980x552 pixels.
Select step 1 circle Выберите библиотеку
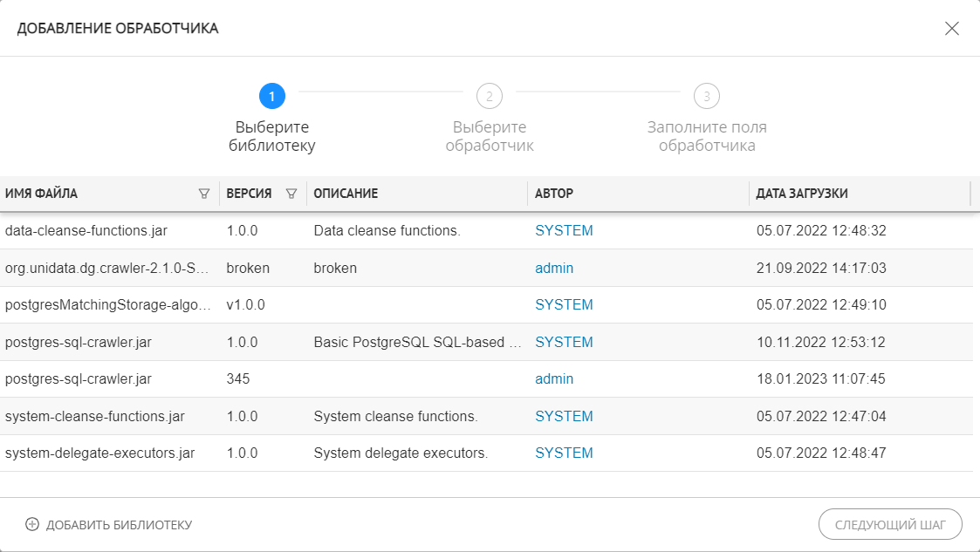(272, 96)
